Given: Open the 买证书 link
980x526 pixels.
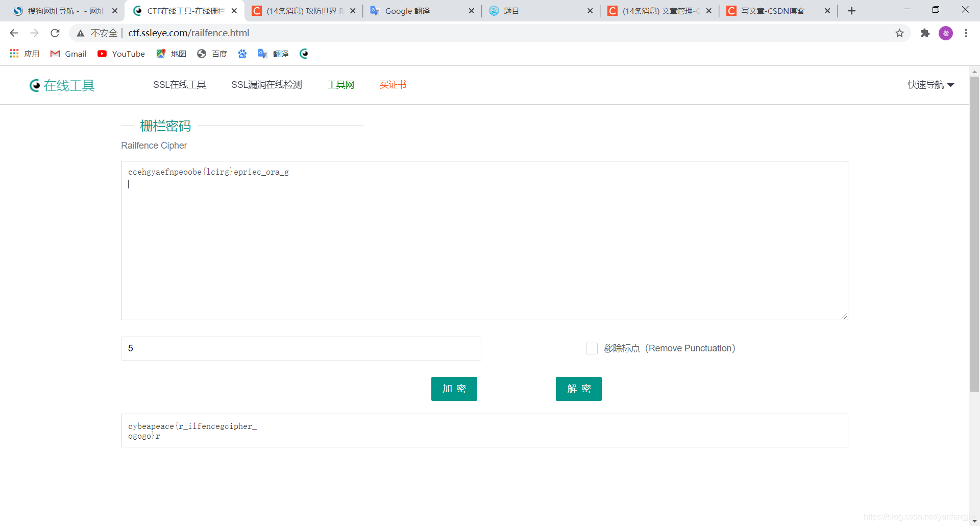Looking at the screenshot, I should pyautogui.click(x=393, y=85).
